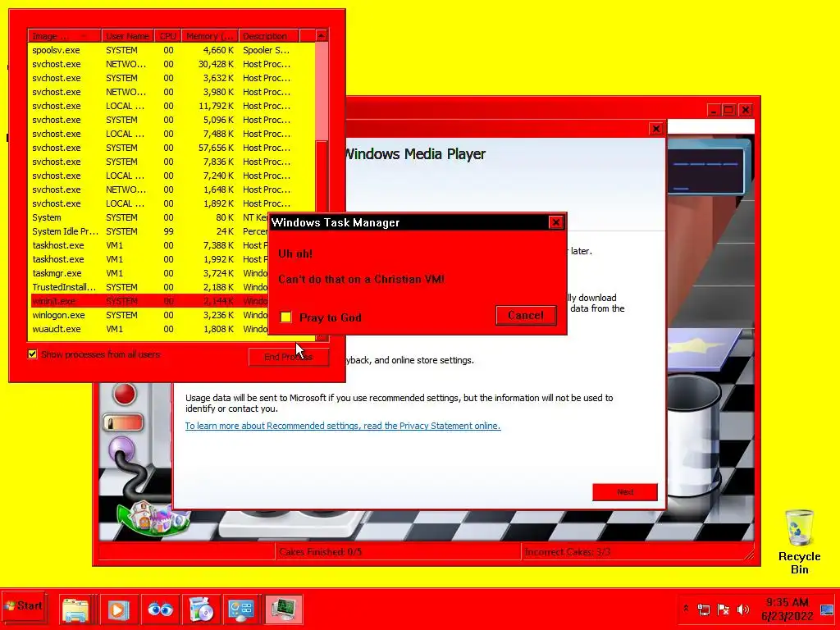Select the highlighted wininit.exe process
The width and height of the screenshot is (840, 630).
click(149, 300)
